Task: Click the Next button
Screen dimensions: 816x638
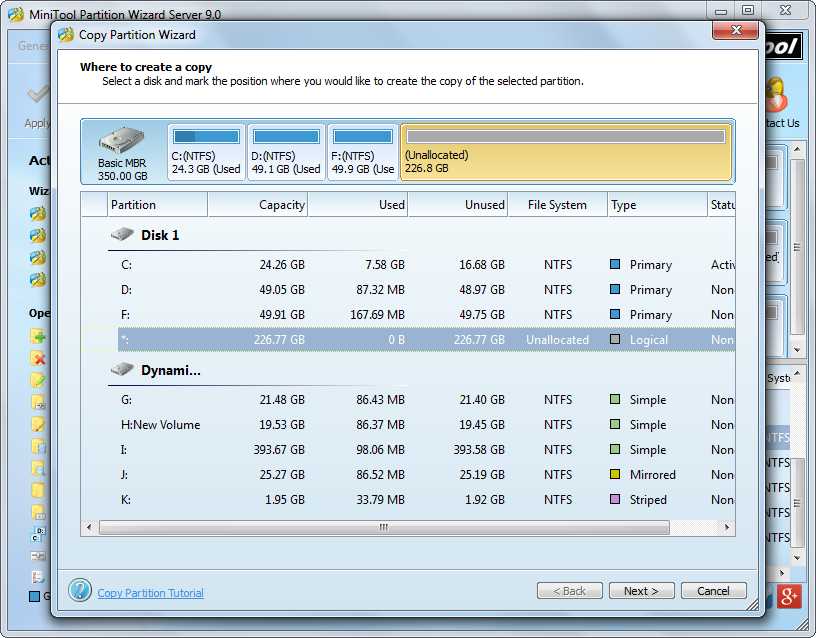Action: 642,591
